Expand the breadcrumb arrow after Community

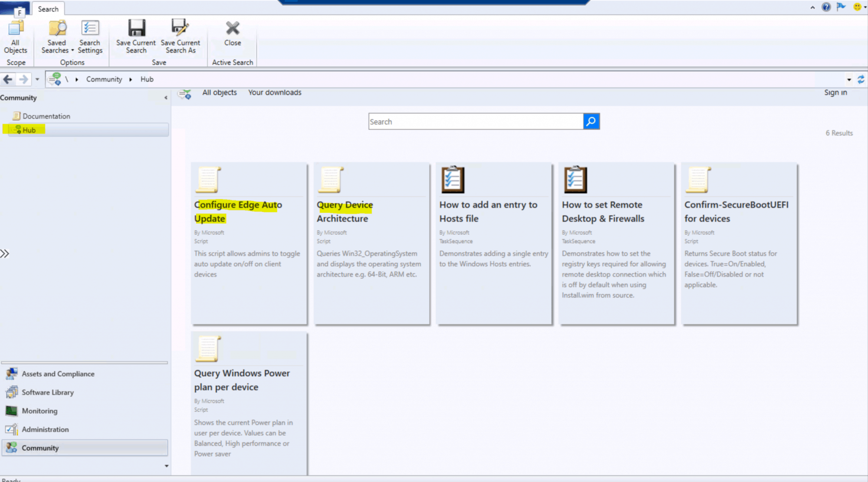coord(131,79)
